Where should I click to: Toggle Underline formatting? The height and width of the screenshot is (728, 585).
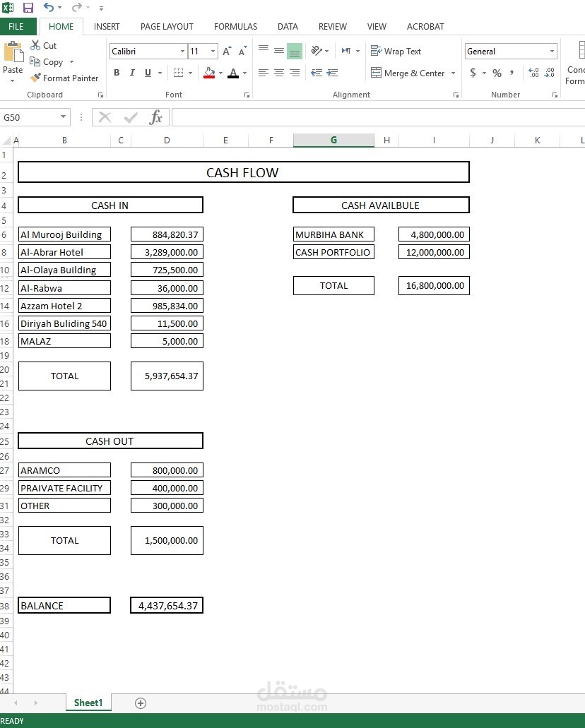[148, 73]
